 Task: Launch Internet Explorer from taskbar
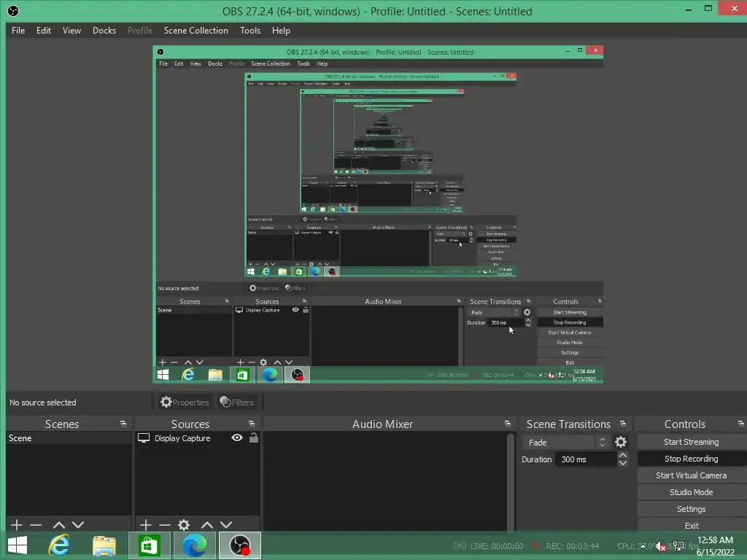[59, 545]
